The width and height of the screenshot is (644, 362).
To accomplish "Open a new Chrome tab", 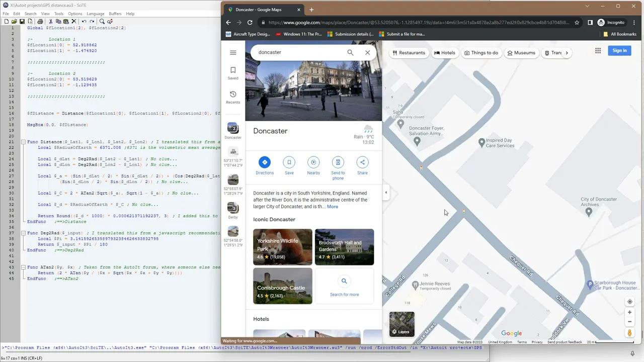I will click(311, 10).
